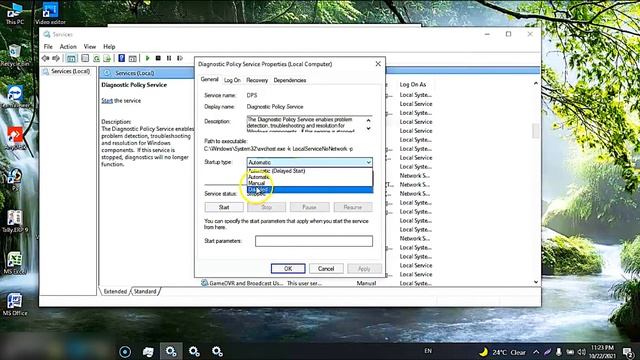The height and width of the screenshot is (360, 640).
Task: Click the Back arrow in Services toolbar
Action: click(45, 58)
